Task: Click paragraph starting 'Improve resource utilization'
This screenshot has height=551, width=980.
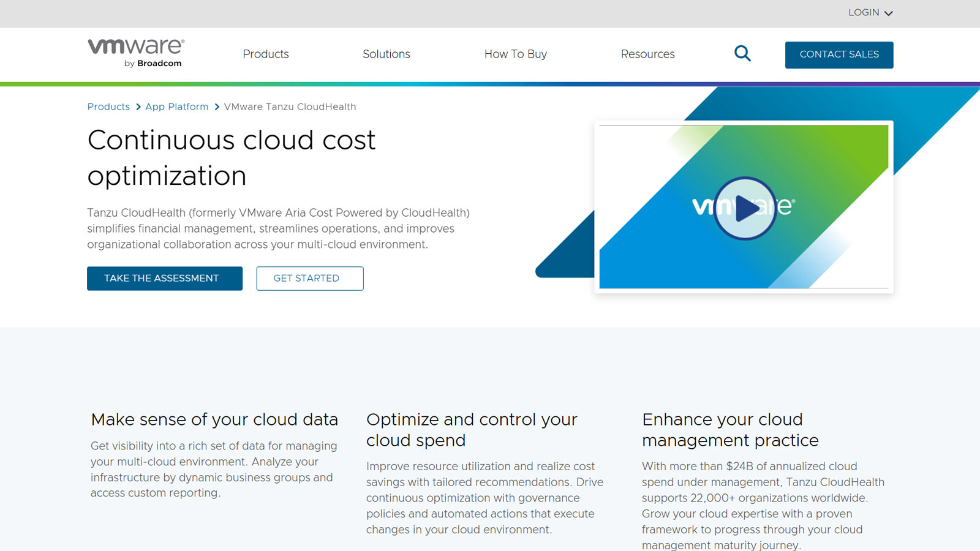Action: (485, 498)
